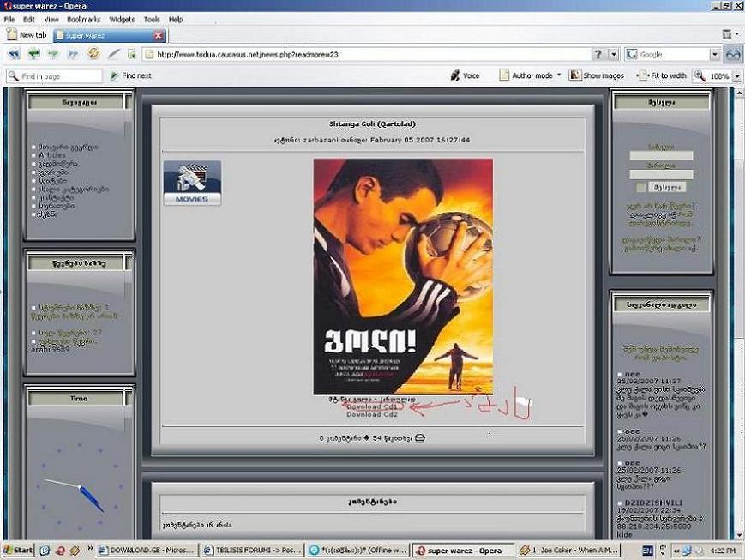The width and height of the screenshot is (745, 560).
Task: Open the address bar history dropdown
Action: tap(614, 54)
